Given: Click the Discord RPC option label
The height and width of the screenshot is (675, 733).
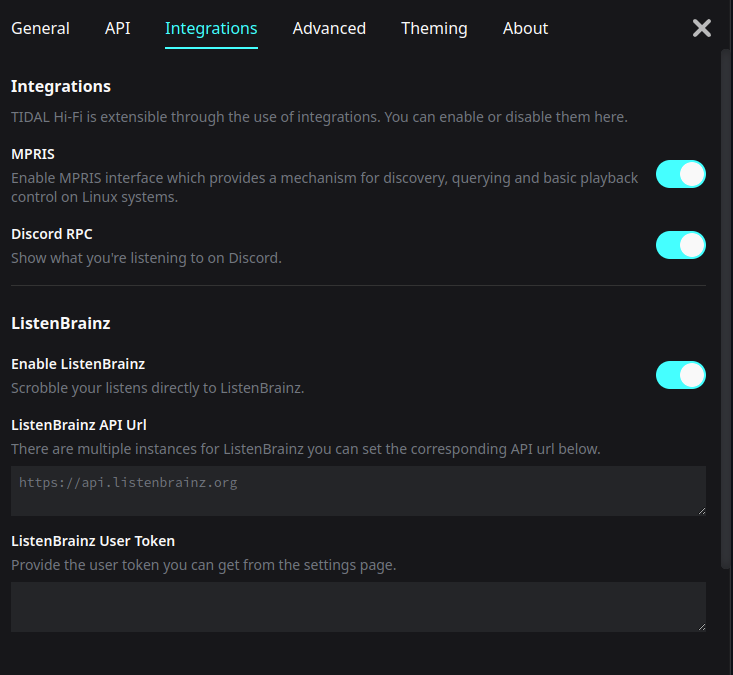Looking at the screenshot, I should (x=52, y=234).
